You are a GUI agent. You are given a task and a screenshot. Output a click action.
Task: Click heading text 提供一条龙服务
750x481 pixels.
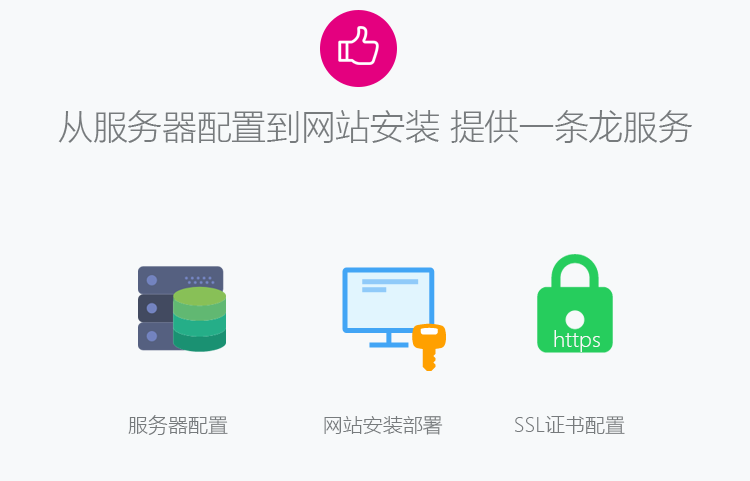(571, 127)
